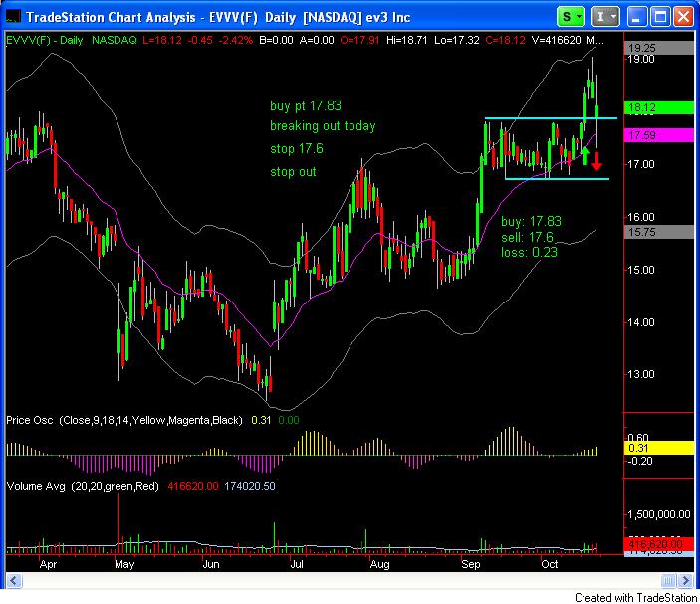Click the yellow 0.31 oscillator value label
This screenshot has width=700, height=604.
pyautogui.click(x=658, y=448)
